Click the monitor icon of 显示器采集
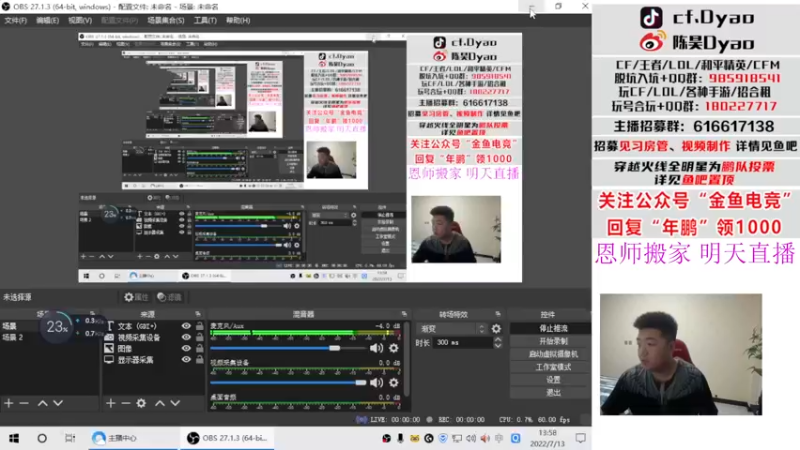The height and width of the screenshot is (450, 800). pos(109,360)
